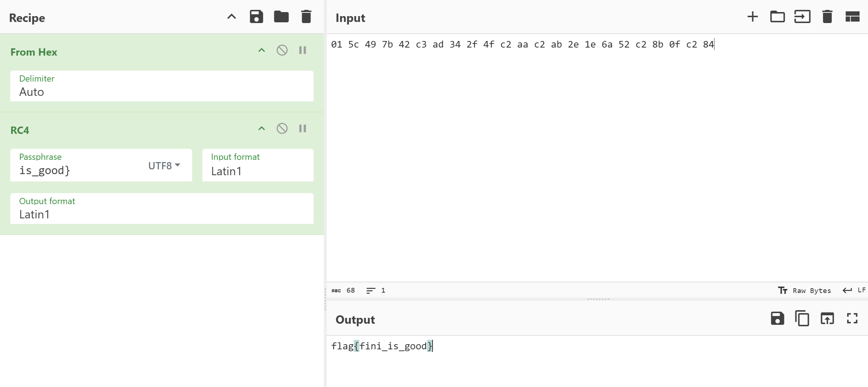Save output to file
The width and height of the screenshot is (868, 387).
click(x=777, y=319)
